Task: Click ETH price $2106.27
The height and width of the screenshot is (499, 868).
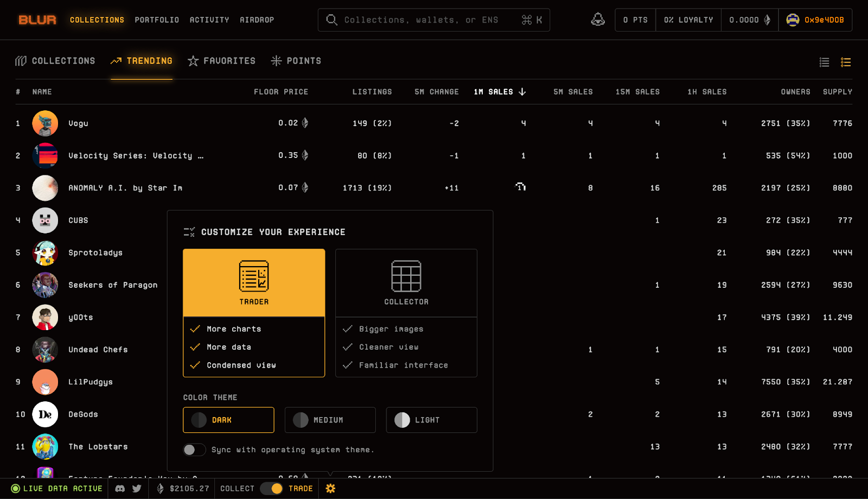Action: click(x=183, y=489)
